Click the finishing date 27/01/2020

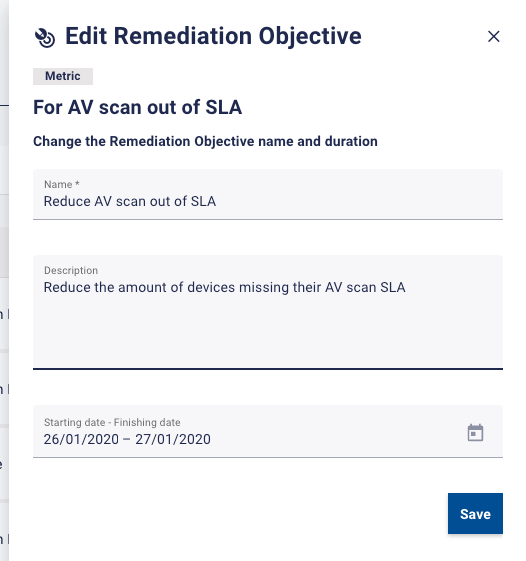(x=173, y=439)
